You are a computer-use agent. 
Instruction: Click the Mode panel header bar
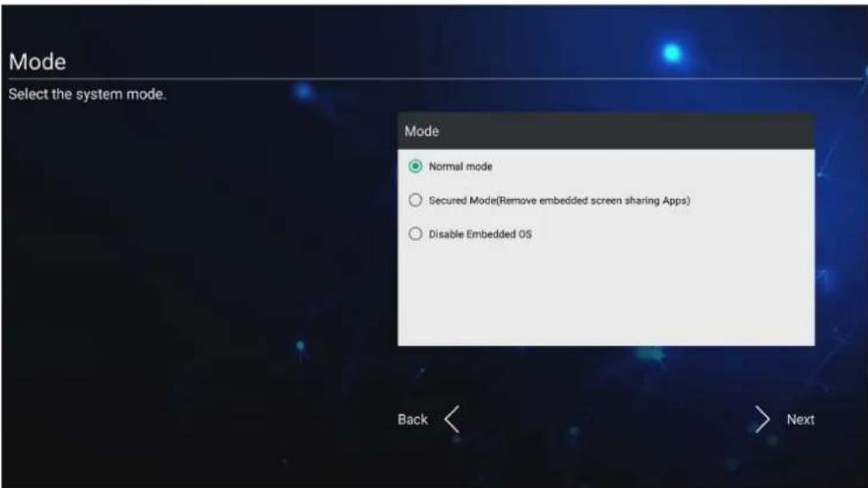pyautogui.click(x=606, y=131)
